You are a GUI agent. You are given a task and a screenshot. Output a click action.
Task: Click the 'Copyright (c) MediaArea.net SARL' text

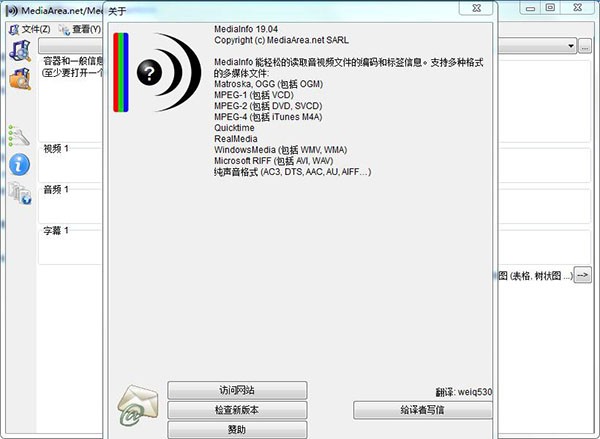[281, 40]
